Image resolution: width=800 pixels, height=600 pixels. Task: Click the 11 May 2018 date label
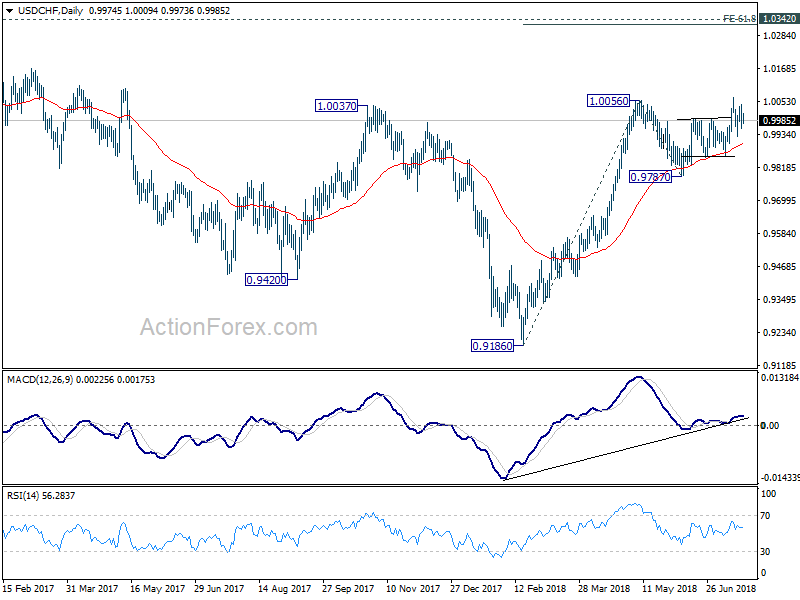[669, 588]
